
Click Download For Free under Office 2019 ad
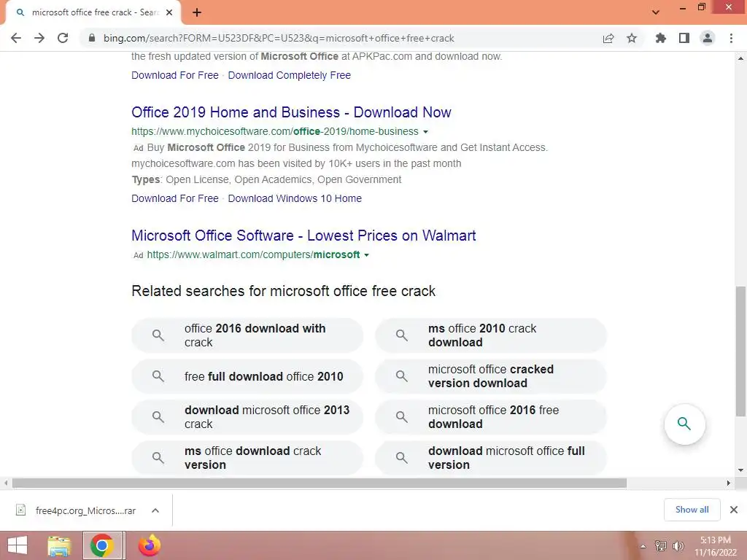175,198
